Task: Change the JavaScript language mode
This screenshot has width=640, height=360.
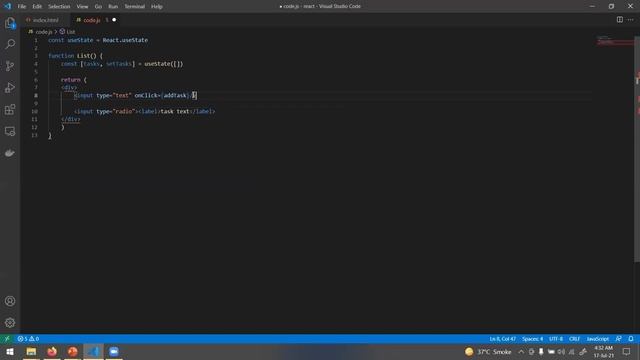Action: click(x=598, y=339)
